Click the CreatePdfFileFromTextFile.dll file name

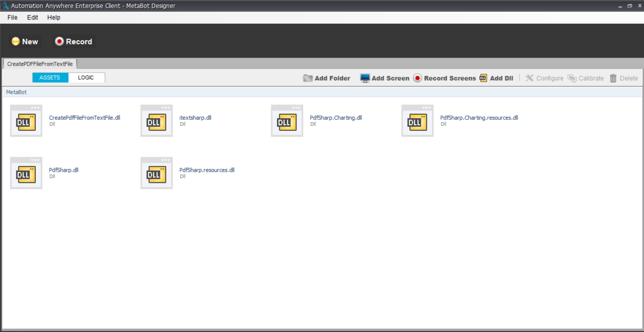pyautogui.click(x=85, y=118)
